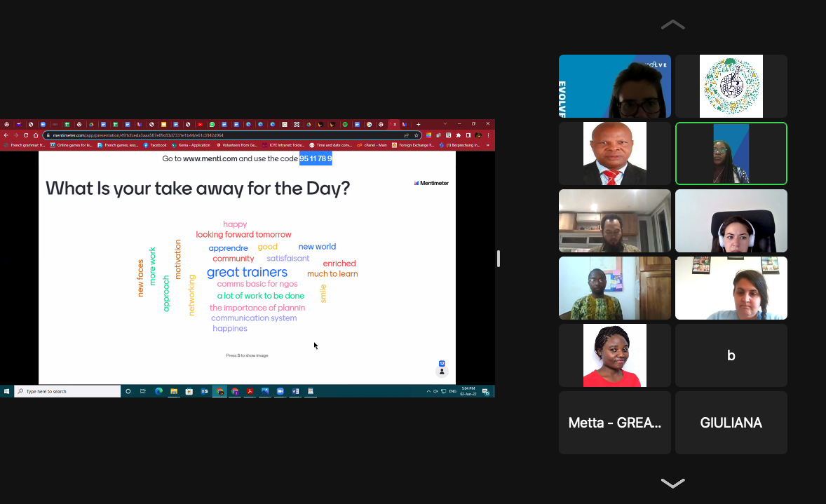
Task: Bookmark this page with the star icon
Action: (x=417, y=135)
